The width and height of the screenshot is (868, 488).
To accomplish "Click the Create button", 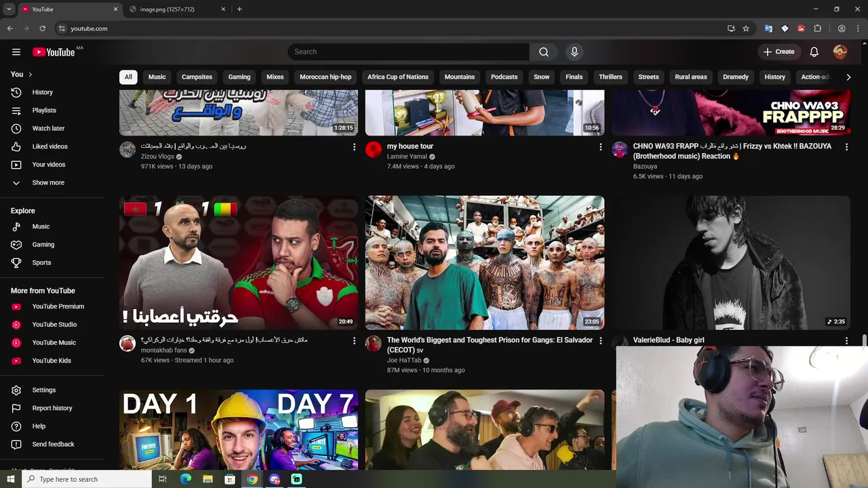I will 778,52.
